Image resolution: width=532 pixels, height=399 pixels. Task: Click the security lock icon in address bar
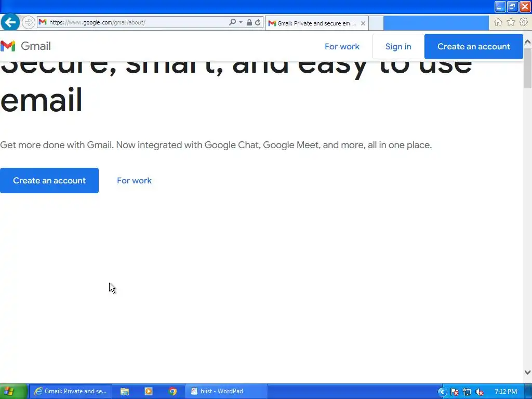pos(249,22)
